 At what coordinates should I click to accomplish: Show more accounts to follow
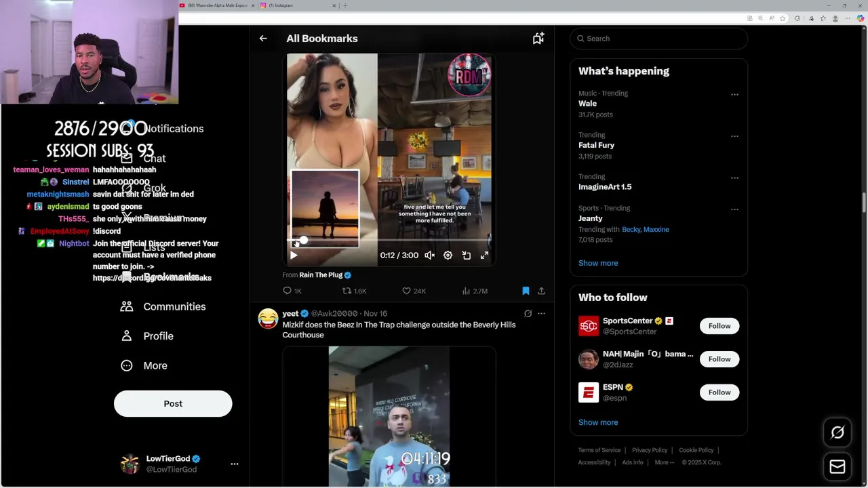598,422
